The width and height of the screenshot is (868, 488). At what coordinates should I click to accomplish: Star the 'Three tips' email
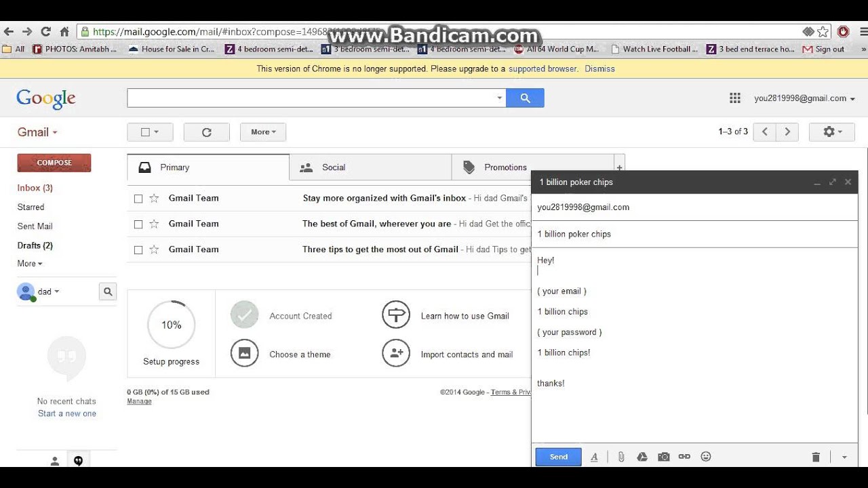pos(154,249)
